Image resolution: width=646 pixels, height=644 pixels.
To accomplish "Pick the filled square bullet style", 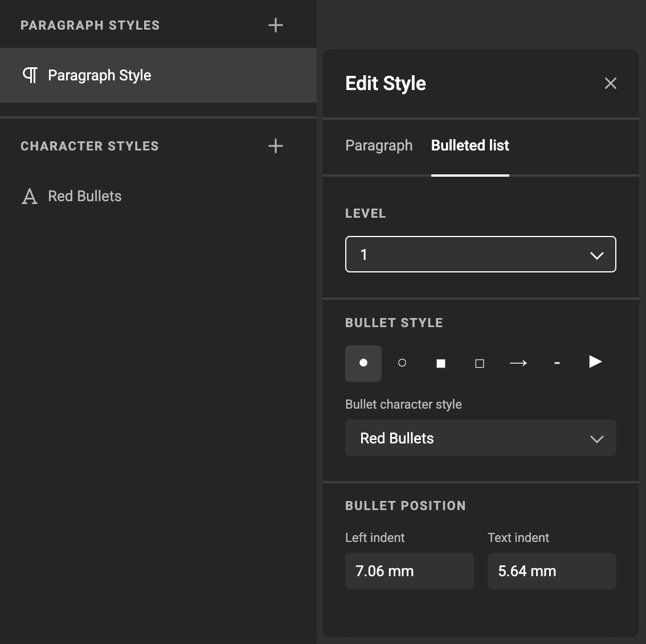I will pyautogui.click(x=441, y=363).
